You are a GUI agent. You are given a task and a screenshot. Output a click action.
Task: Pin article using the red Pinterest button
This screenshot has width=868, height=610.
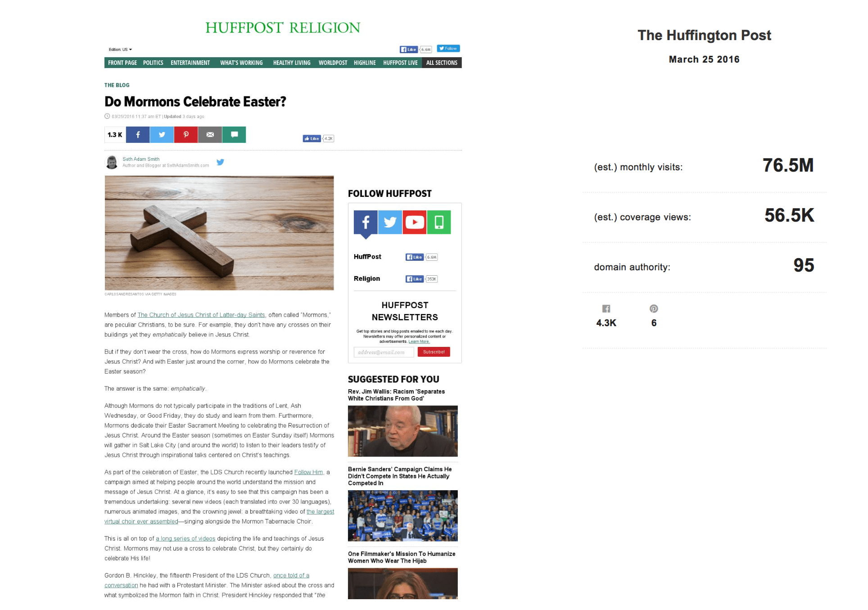(x=186, y=135)
